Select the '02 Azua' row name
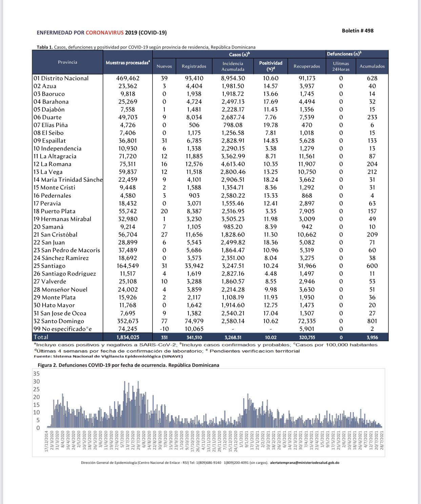Viewport: 421px width, 504px height. pos(45,86)
